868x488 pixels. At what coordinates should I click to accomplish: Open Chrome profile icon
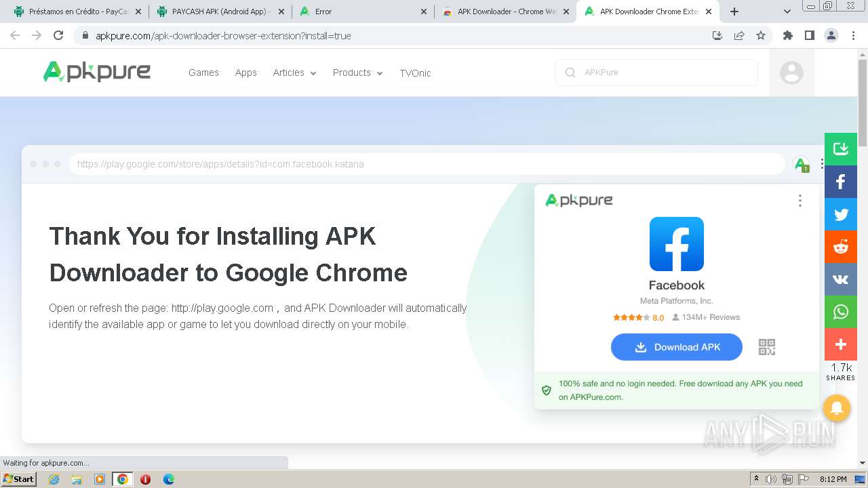point(831,35)
